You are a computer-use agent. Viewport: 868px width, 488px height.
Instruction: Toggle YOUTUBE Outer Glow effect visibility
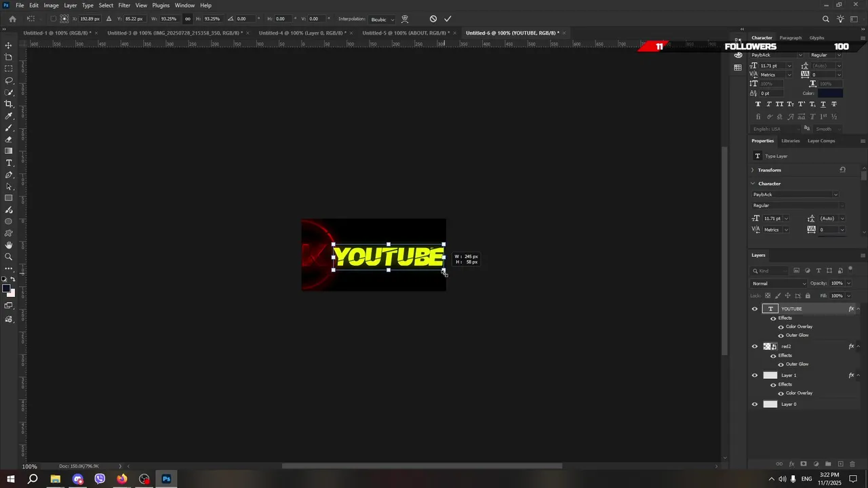(781, 335)
